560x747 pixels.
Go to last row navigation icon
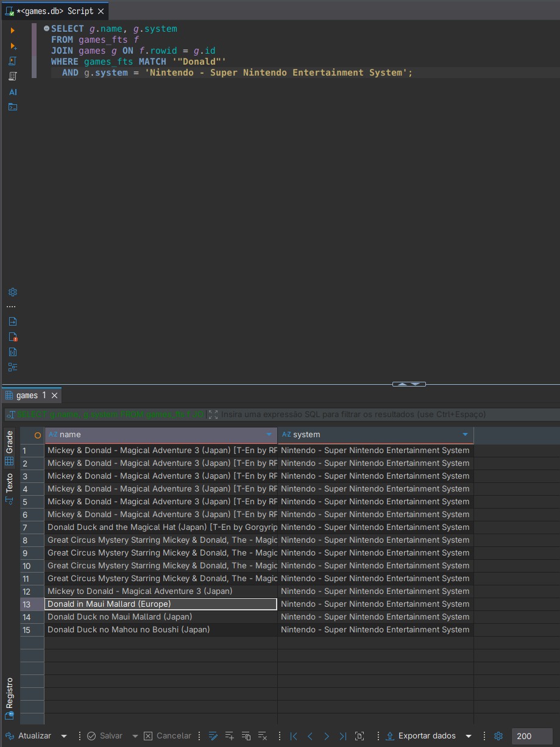click(x=343, y=736)
